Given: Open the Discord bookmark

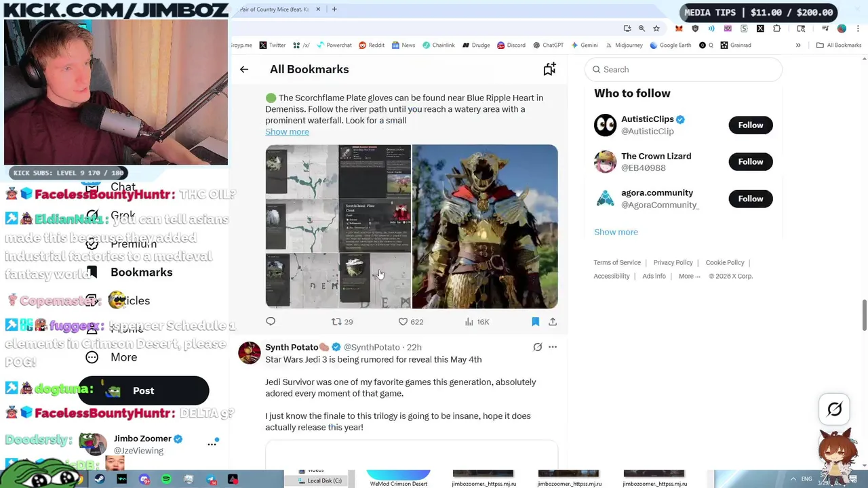Looking at the screenshot, I should (x=511, y=45).
